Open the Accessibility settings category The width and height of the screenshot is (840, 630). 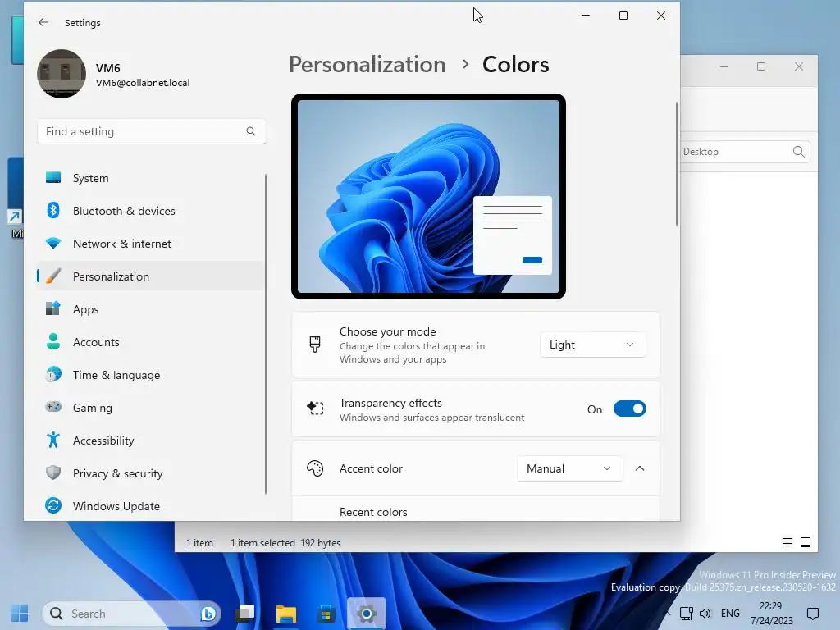(x=150, y=441)
